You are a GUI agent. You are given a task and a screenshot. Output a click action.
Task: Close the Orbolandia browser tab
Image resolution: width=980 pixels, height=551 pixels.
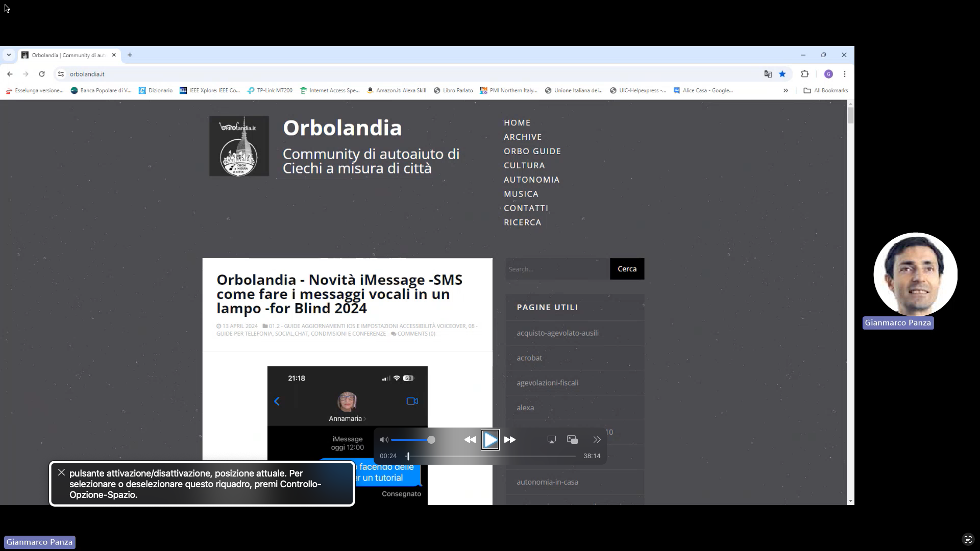pos(114,55)
